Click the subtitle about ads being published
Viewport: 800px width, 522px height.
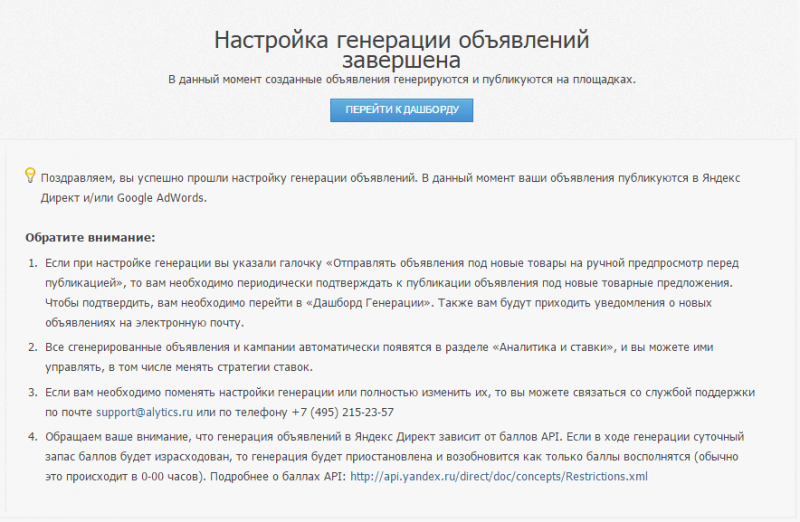(401, 78)
